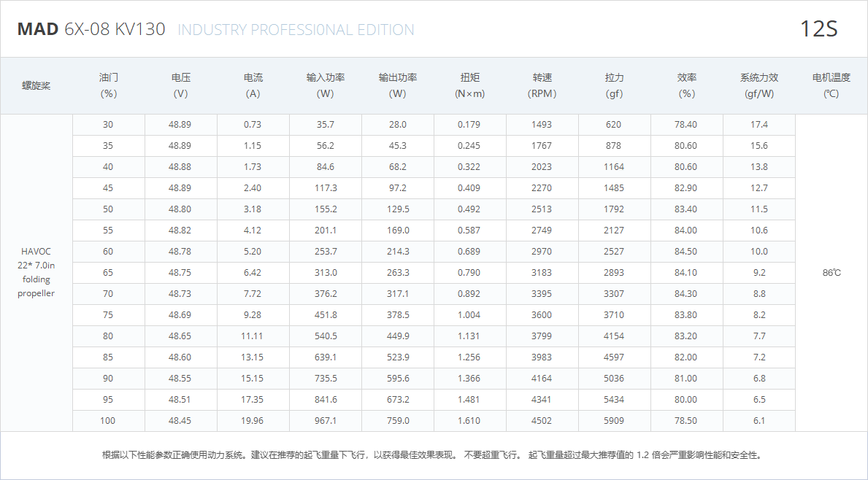Click current value 0.73
Screen dimensions: 868x480
253,125
